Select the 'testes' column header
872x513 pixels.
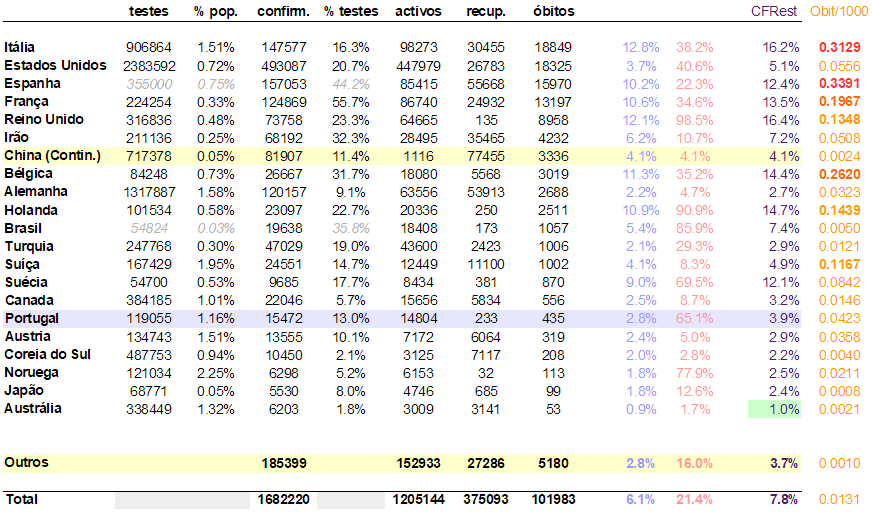pyautogui.click(x=148, y=11)
